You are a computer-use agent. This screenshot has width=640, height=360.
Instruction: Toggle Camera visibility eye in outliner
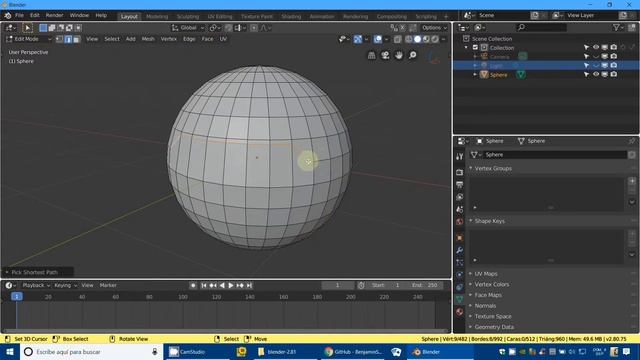(x=596, y=56)
